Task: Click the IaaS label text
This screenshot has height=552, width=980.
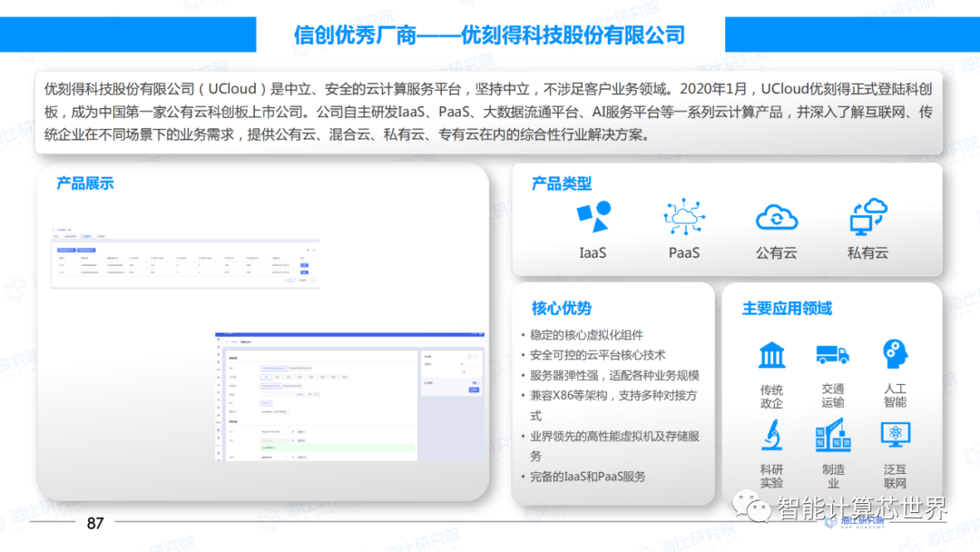Action: pyautogui.click(x=593, y=253)
